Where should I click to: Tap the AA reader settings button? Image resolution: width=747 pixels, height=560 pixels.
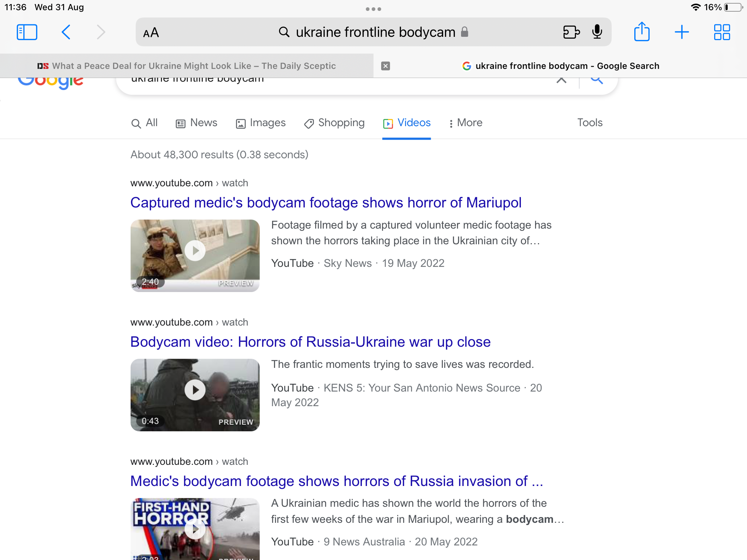tap(151, 33)
